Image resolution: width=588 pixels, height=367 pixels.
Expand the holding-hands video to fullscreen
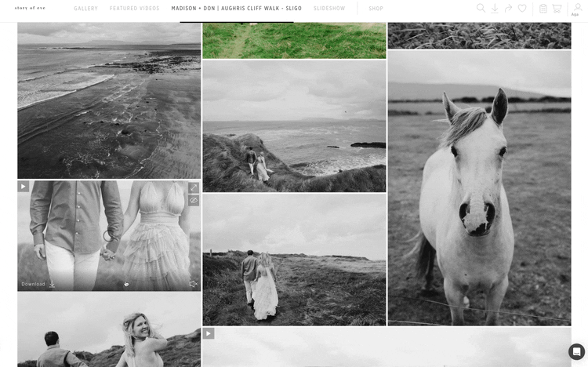(x=194, y=187)
